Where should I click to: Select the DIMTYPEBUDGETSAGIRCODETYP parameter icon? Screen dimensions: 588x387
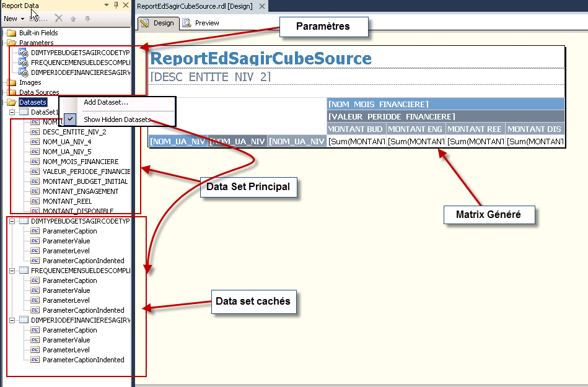coord(24,53)
